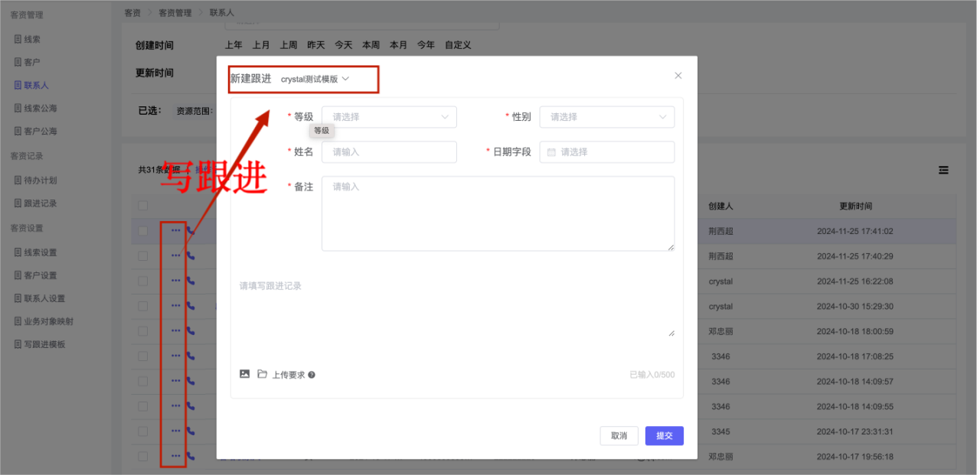Open the crystal测试模版 template dropdown

click(x=315, y=79)
